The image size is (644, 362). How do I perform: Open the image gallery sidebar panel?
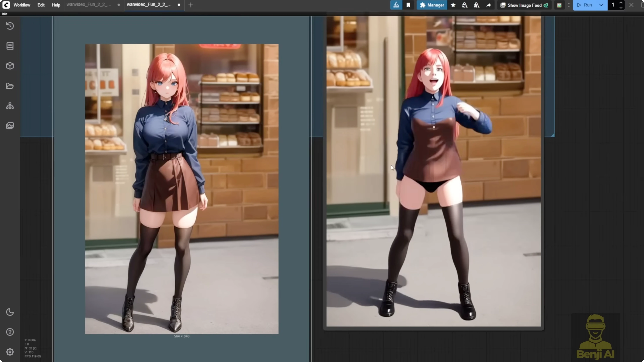click(10, 126)
